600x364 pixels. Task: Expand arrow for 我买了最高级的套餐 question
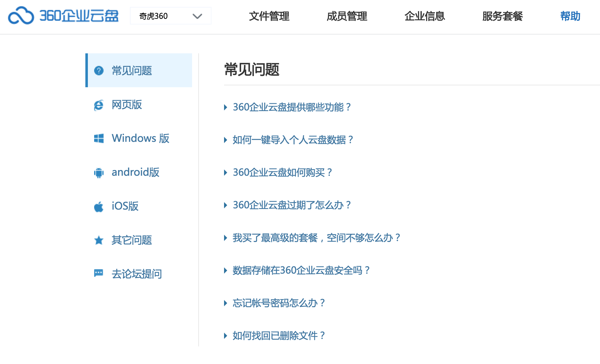click(226, 238)
